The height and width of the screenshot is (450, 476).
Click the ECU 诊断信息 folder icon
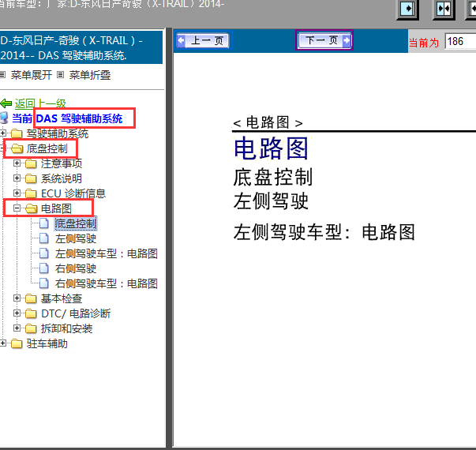[x=31, y=193]
